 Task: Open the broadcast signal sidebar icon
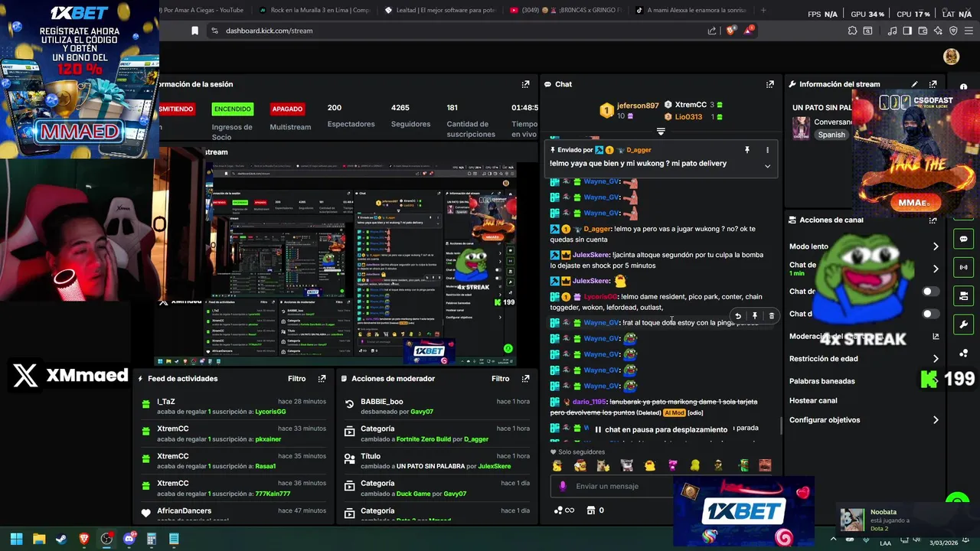click(x=963, y=267)
